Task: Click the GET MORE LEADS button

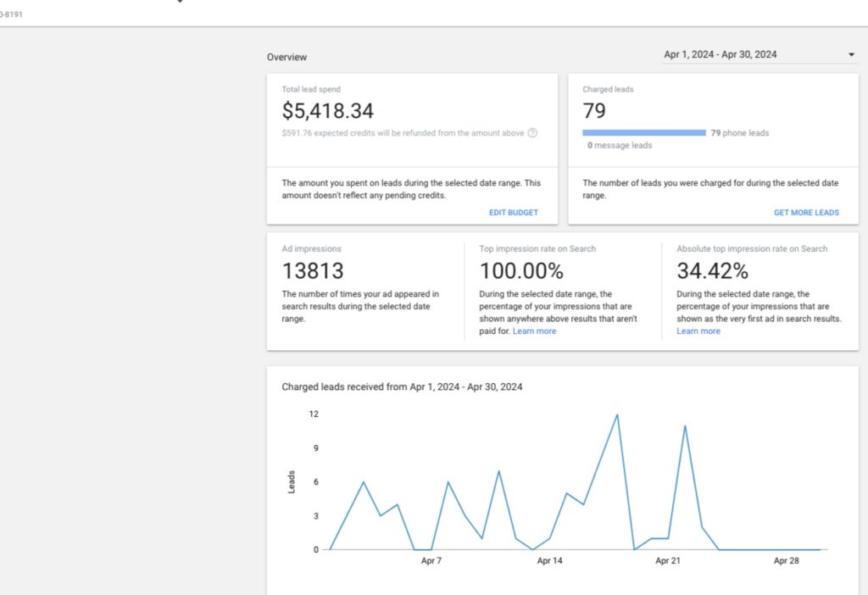Action: coord(806,213)
